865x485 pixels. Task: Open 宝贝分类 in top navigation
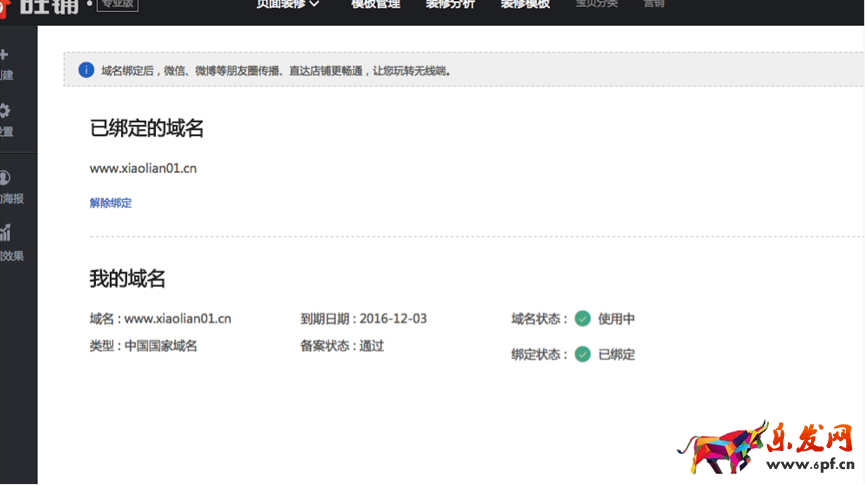click(596, 4)
